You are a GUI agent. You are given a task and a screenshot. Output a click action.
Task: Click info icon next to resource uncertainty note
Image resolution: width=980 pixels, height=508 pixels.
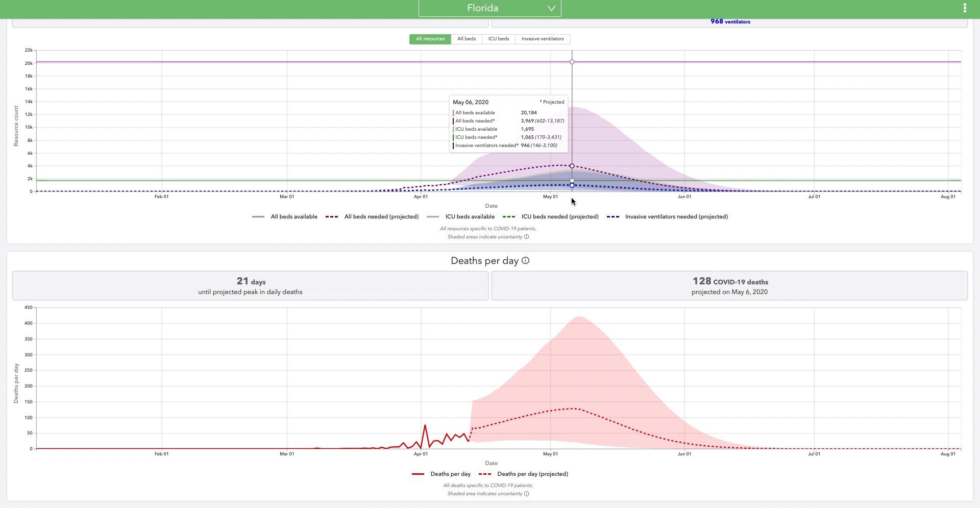[526, 237]
